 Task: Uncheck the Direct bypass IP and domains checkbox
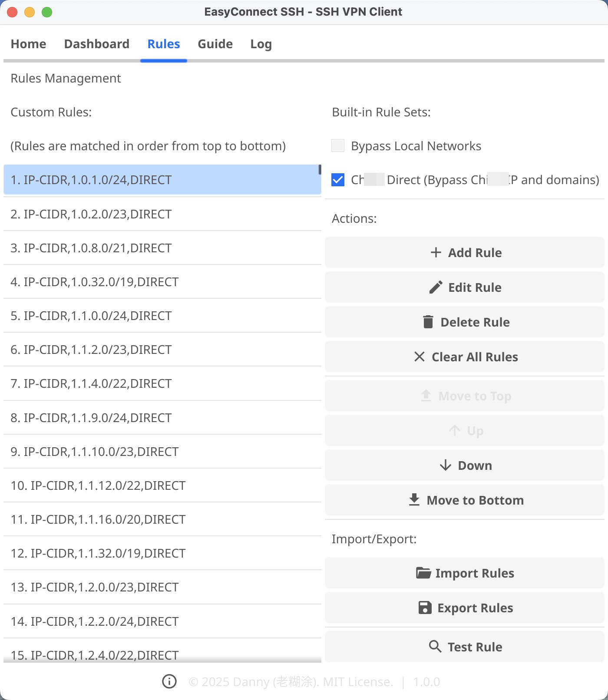(337, 179)
